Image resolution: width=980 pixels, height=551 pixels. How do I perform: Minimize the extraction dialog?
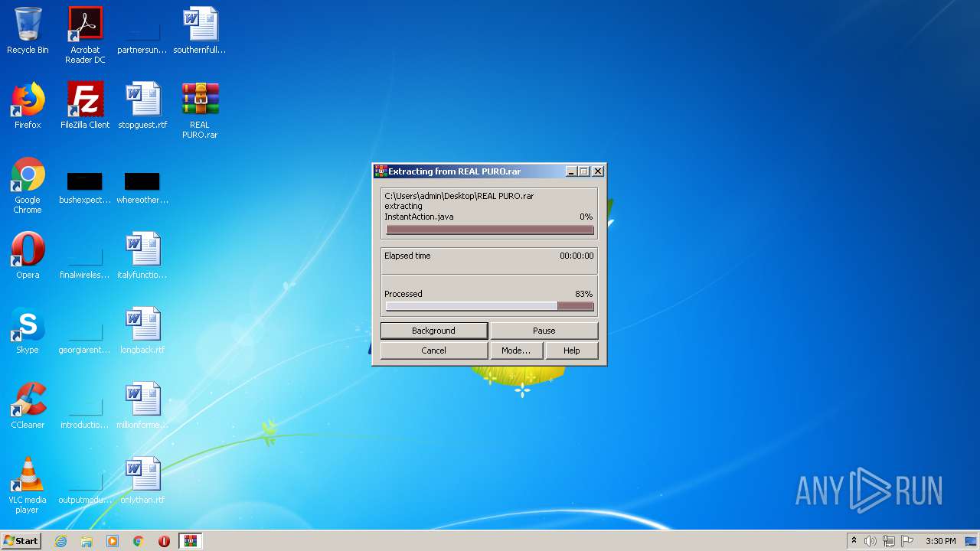click(571, 171)
